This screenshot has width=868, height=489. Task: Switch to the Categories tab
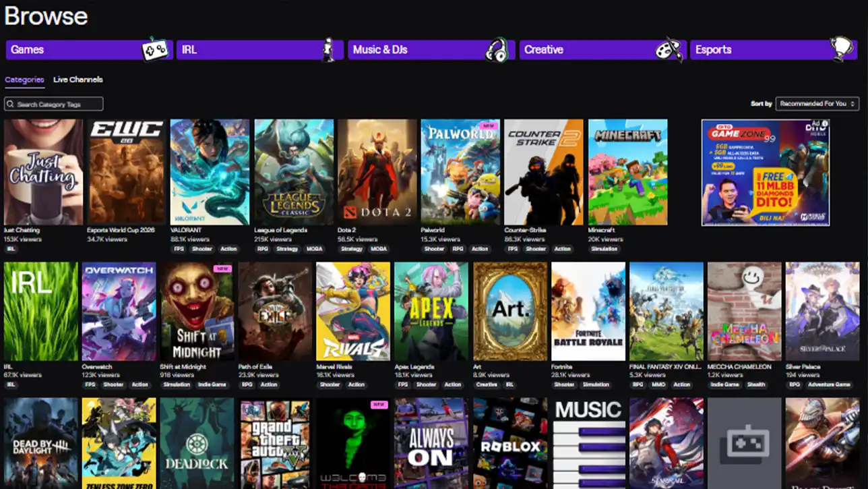pos(24,80)
